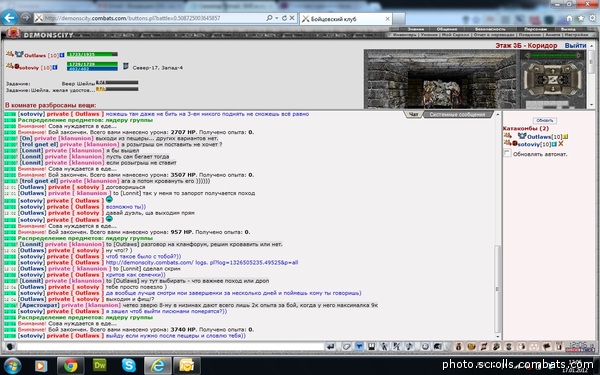Click the crossed arrows icon beside golden face
The height and width of the screenshot is (375, 600).
pos(484,347)
